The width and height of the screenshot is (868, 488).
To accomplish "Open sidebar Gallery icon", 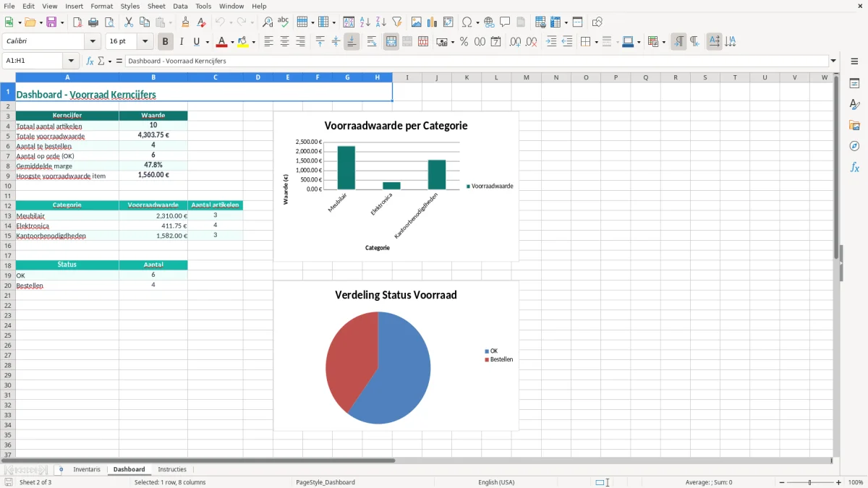I will click(854, 125).
